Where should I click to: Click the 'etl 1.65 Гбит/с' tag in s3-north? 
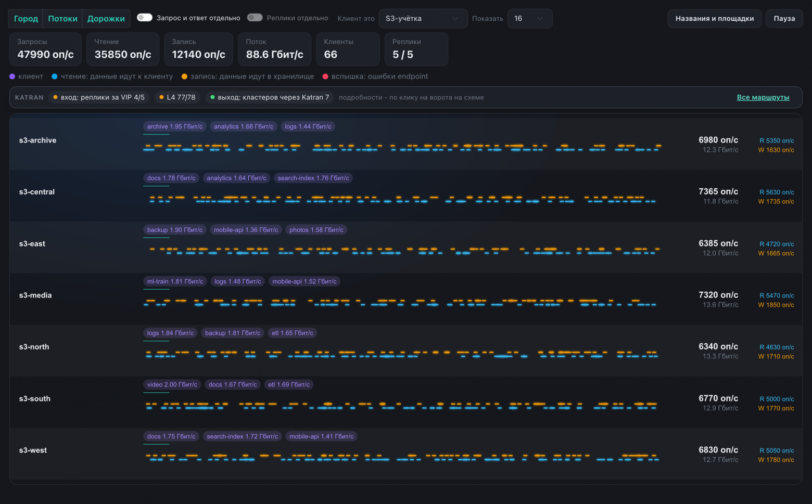293,333
